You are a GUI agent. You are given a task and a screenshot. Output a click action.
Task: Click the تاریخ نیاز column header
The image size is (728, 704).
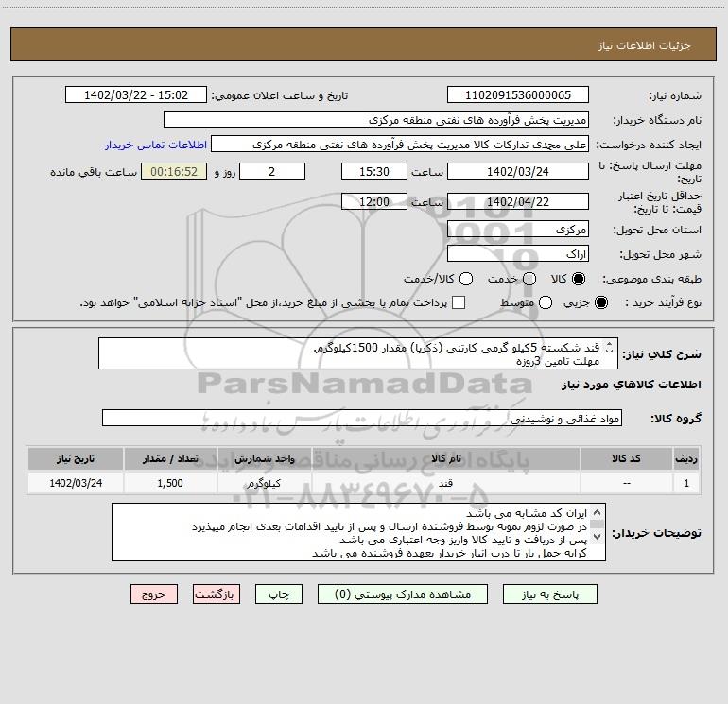76,459
